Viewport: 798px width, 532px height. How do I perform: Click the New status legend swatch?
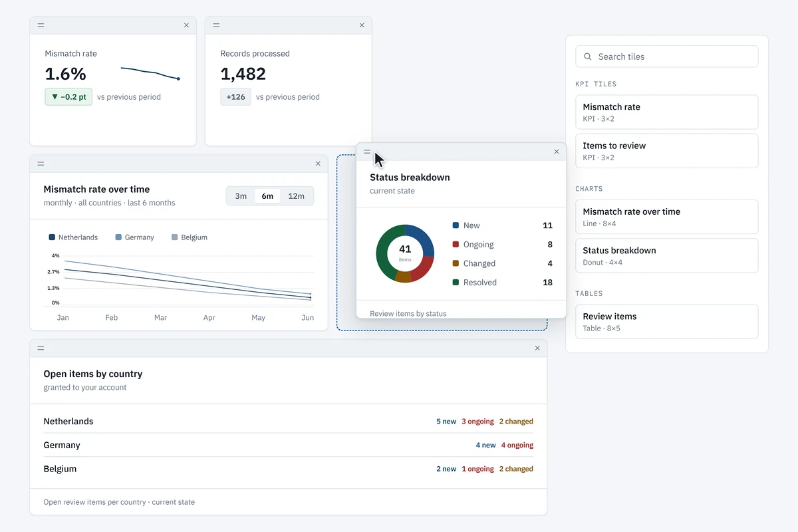(x=456, y=225)
